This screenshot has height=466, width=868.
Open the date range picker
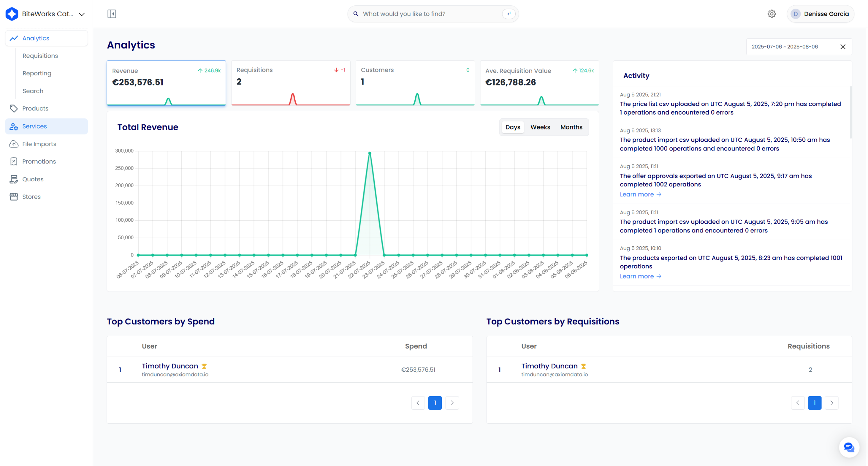coord(785,47)
